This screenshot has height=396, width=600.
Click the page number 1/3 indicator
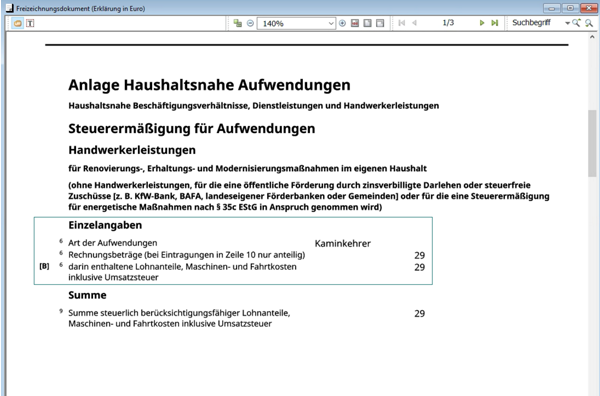[x=448, y=23]
